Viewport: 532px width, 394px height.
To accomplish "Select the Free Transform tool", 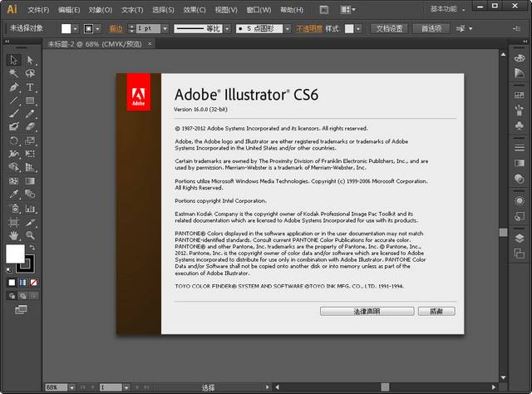I will (x=30, y=154).
